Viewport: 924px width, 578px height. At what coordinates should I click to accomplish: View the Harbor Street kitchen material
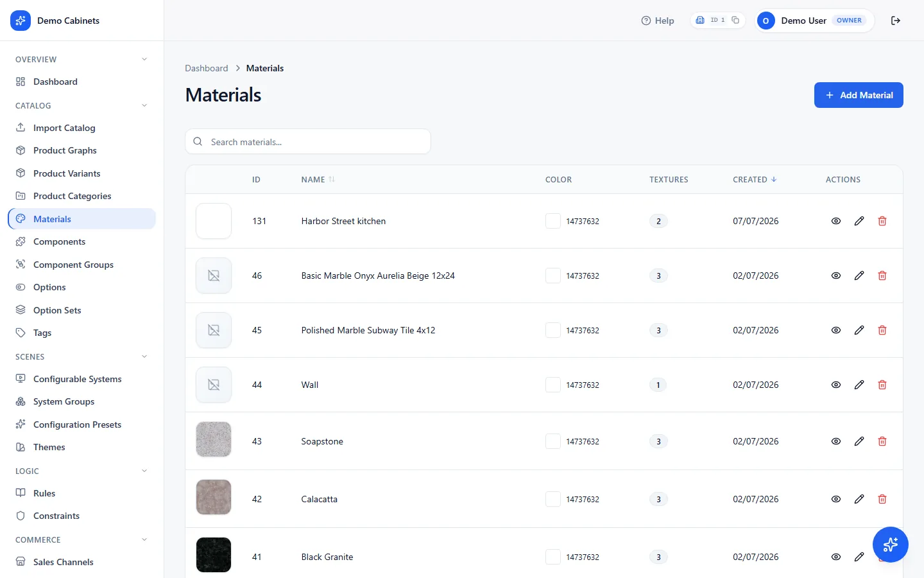coord(836,221)
